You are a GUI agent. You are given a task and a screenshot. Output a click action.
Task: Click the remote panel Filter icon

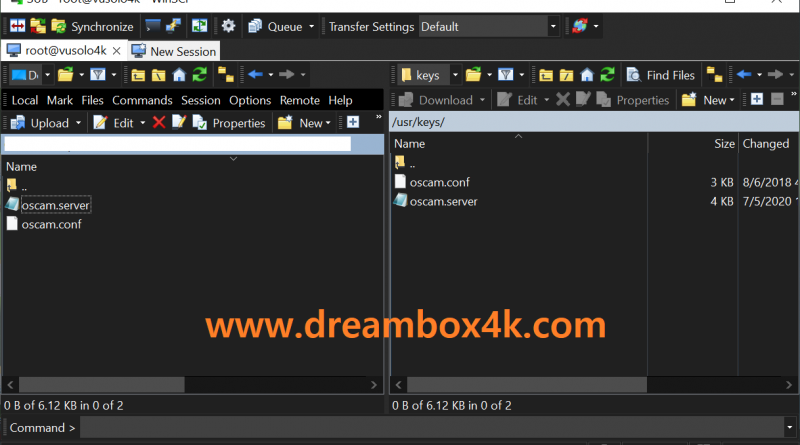coord(505,75)
